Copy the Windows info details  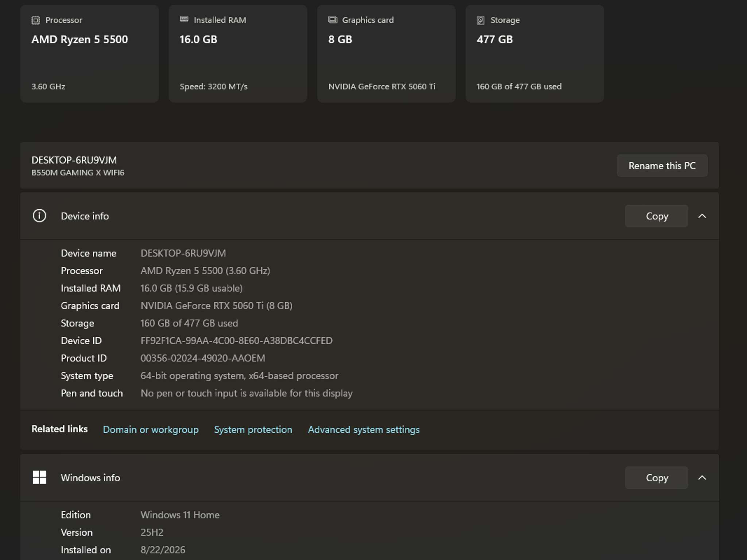tap(657, 478)
